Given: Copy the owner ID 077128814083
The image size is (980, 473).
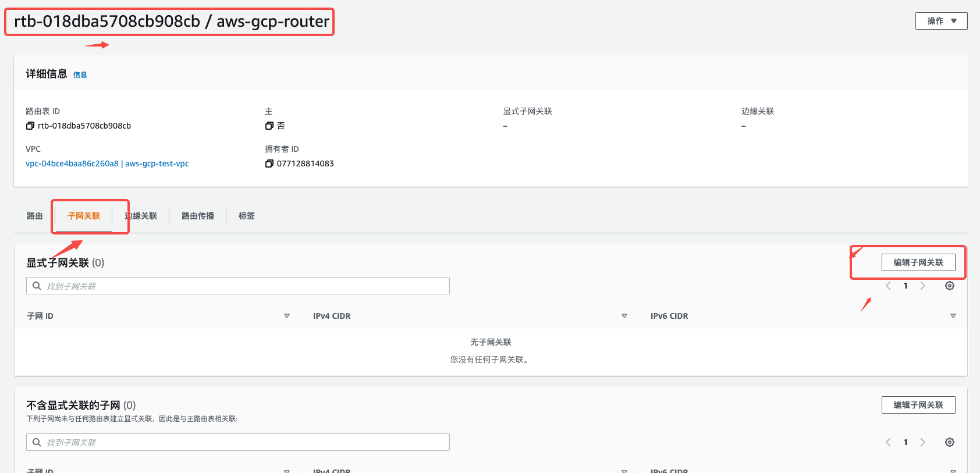Looking at the screenshot, I should [269, 163].
